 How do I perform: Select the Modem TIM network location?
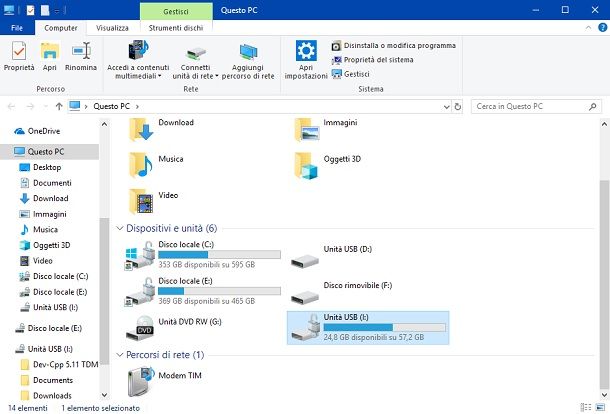[165, 381]
